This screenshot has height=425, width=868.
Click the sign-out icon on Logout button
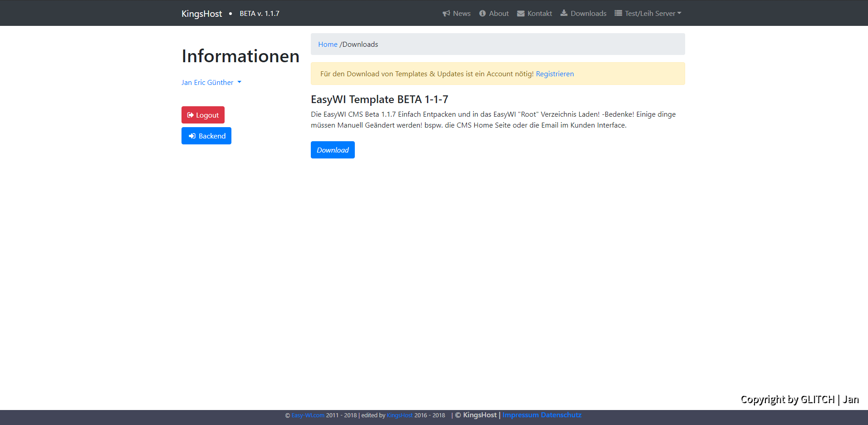191,115
